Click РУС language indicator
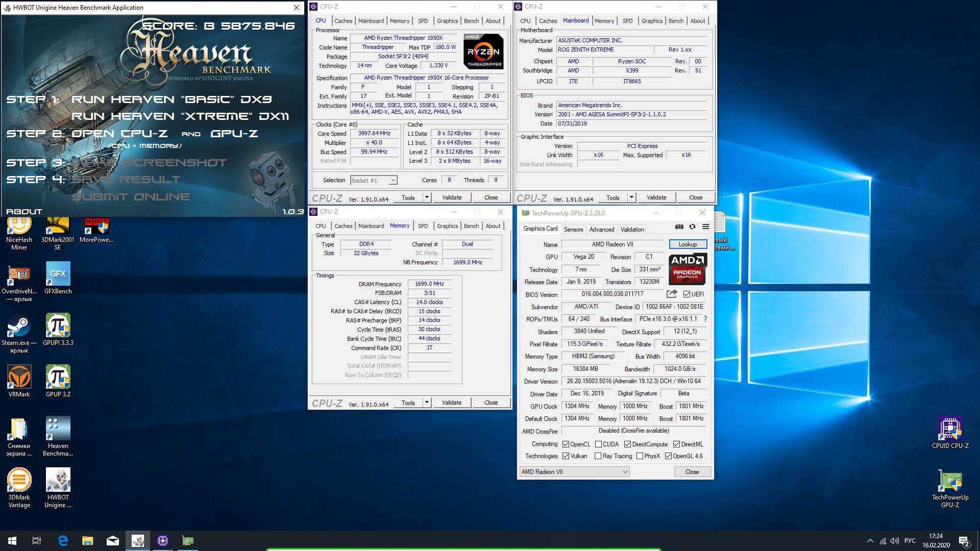Viewport: 980px width, 551px height. point(910,541)
